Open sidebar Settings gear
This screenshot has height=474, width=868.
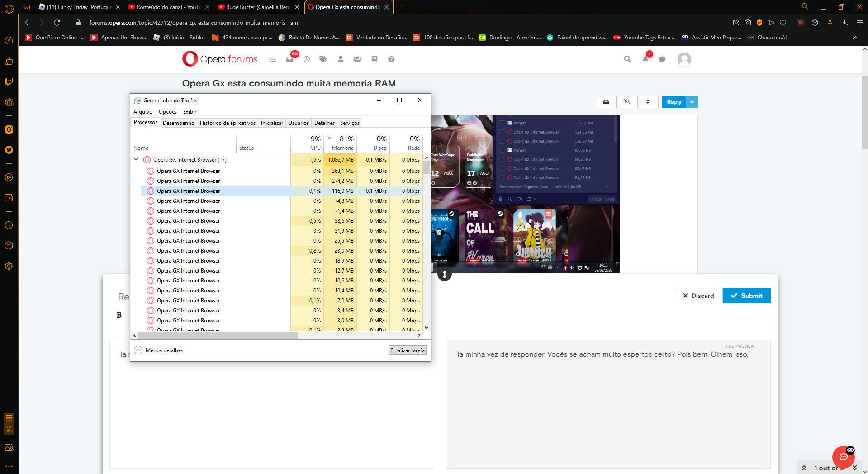pyautogui.click(x=9, y=266)
